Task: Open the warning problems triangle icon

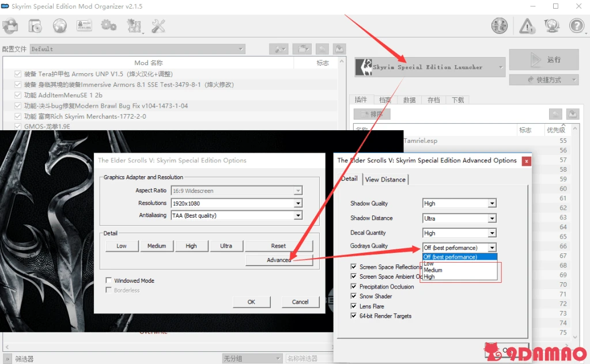Action: pyautogui.click(x=527, y=26)
